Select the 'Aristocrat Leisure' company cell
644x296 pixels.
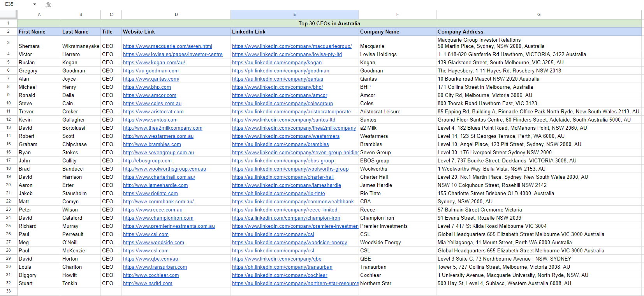click(x=398, y=112)
